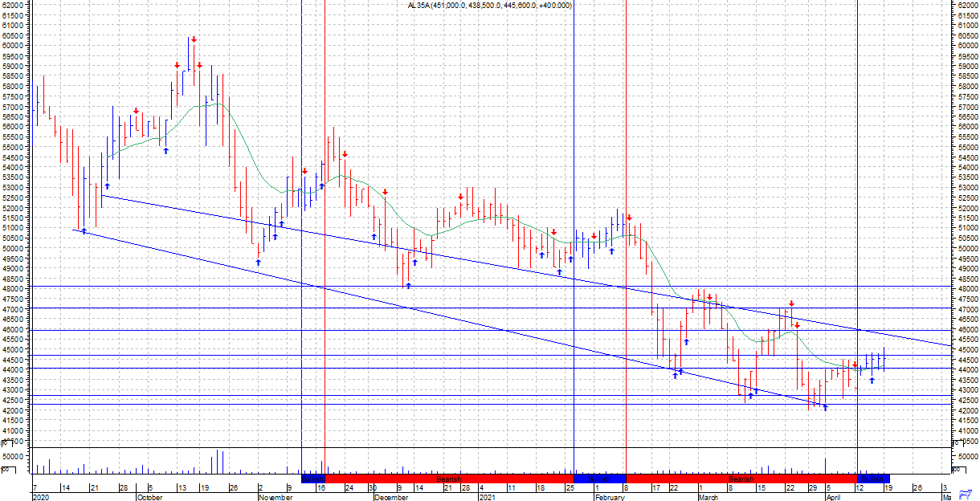Screen dimensions: 980x501
Task: Click the blue buy arrow under mid-April 43500 bar
Action: [x=872, y=380]
